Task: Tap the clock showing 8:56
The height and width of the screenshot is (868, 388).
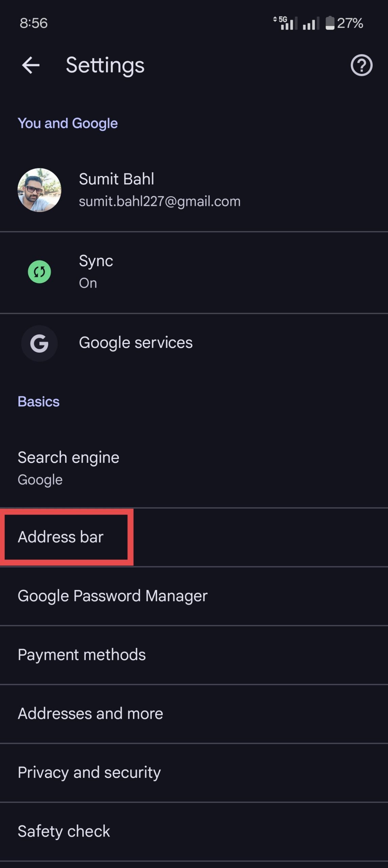Action: 34,23
